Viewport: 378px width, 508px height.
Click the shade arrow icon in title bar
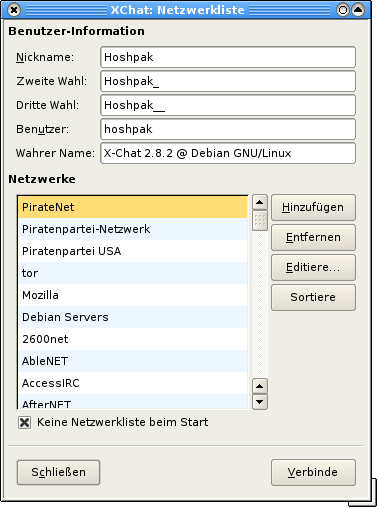(358, 10)
